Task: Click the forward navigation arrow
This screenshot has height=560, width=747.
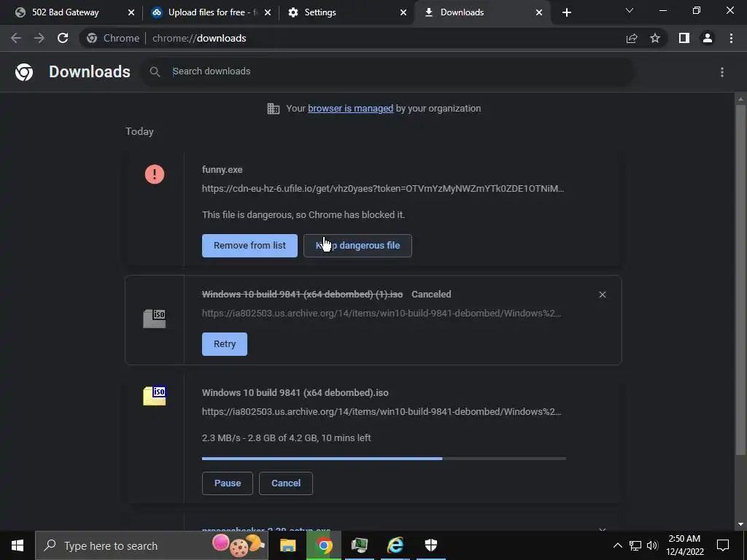Action: [39, 38]
